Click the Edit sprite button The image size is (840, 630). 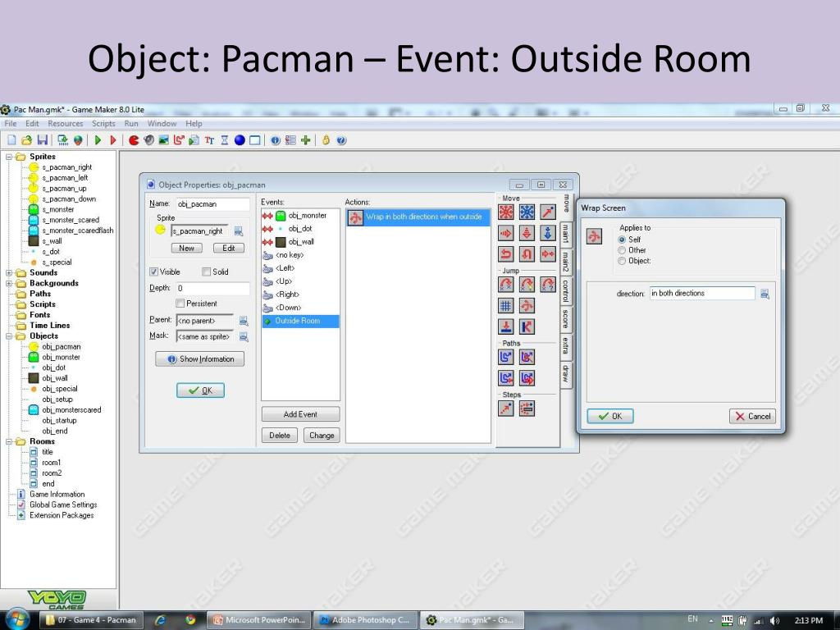[x=229, y=248]
